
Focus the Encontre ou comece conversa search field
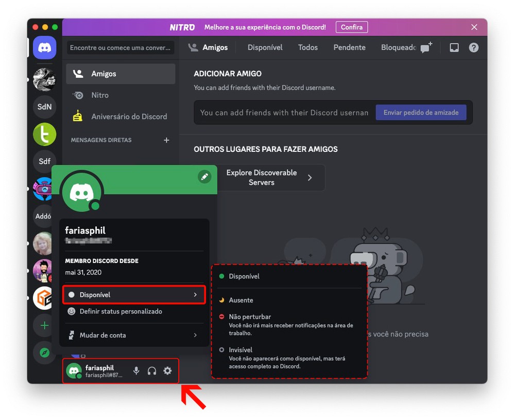click(121, 48)
